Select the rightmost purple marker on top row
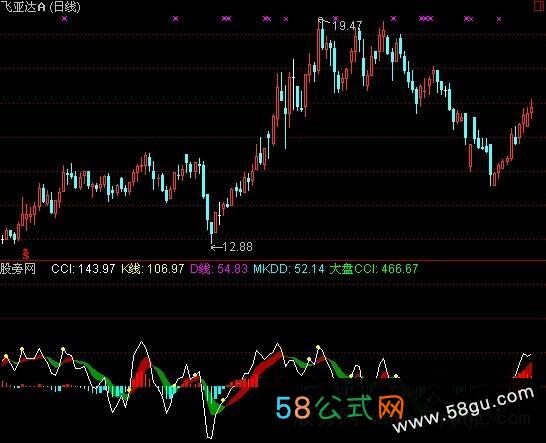 click(x=499, y=19)
